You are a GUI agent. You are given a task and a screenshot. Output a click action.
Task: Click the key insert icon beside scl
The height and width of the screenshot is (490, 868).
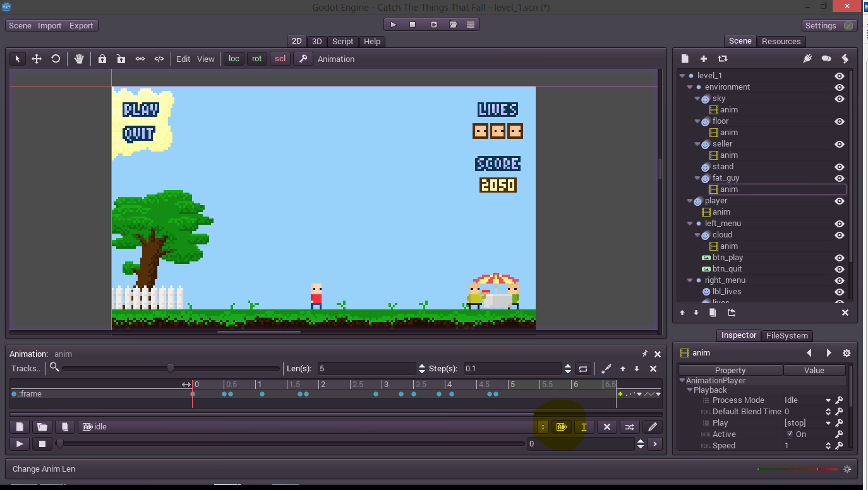[303, 59]
